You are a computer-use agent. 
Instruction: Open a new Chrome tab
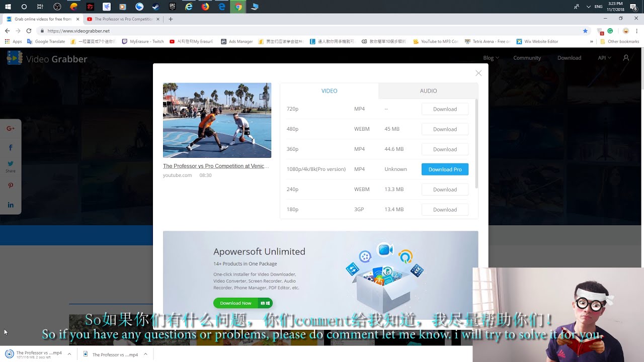point(171,19)
